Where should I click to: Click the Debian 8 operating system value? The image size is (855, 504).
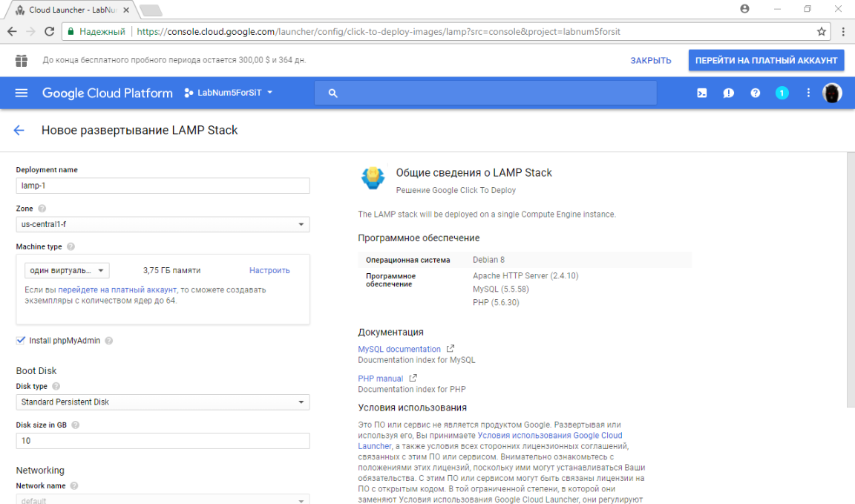coord(488,260)
